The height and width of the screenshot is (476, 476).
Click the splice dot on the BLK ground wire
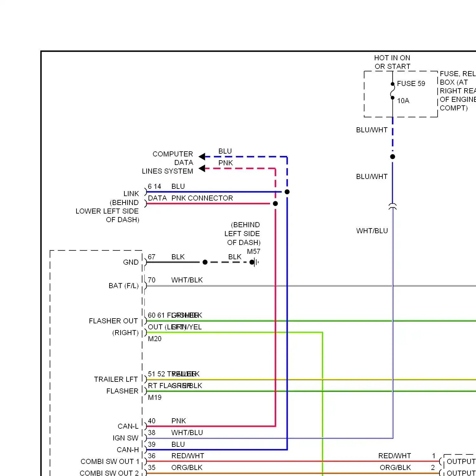[x=205, y=262]
